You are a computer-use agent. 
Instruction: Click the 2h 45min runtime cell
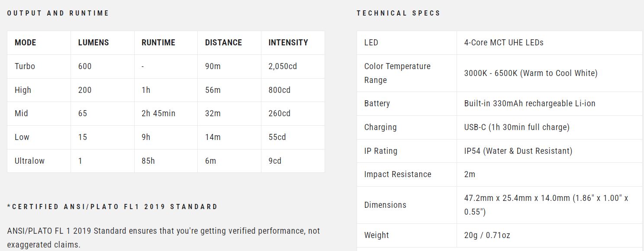click(x=158, y=114)
